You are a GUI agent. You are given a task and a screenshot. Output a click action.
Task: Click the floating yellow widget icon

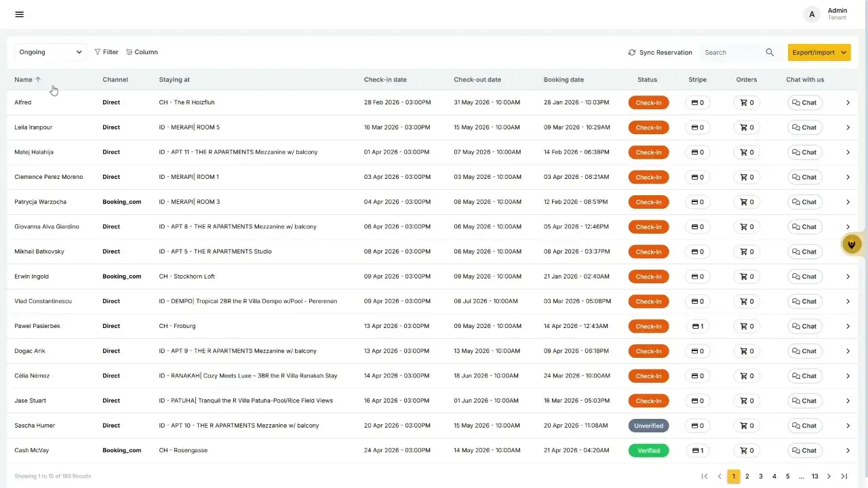(x=852, y=244)
